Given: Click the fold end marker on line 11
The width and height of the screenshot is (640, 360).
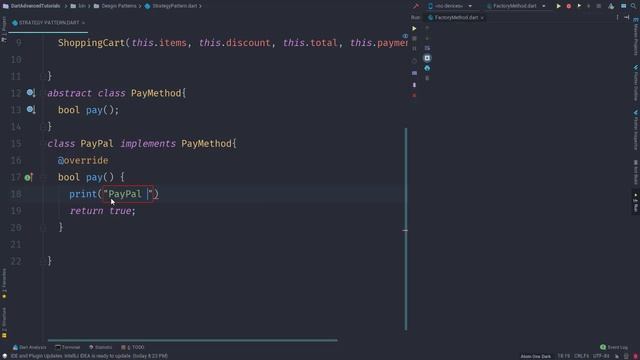Looking at the screenshot, I should [x=43, y=76].
